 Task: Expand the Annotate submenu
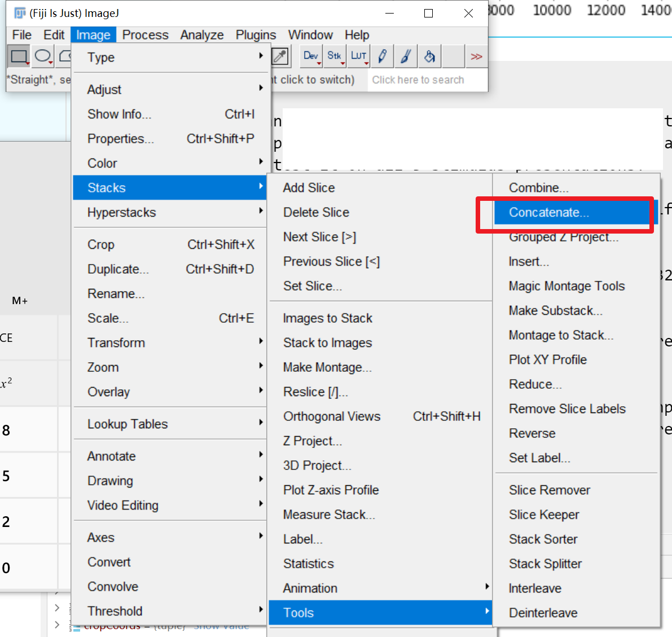click(x=170, y=456)
